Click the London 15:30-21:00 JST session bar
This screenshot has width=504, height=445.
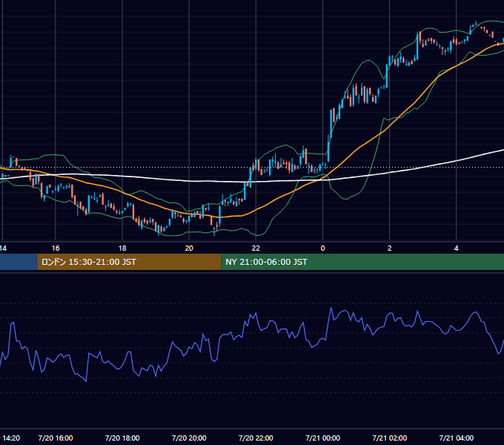pyautogui.click(x=129, y=262)
